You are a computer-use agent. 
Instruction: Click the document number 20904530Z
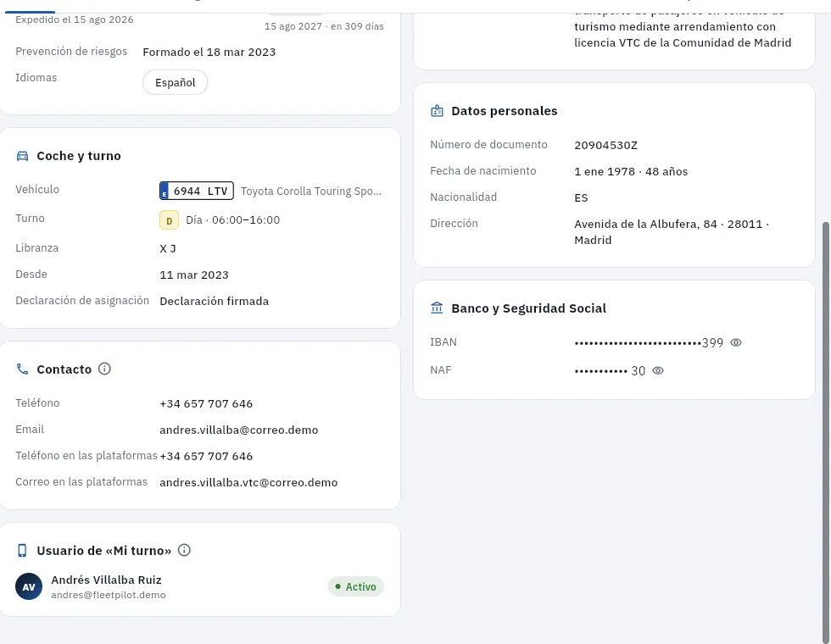click(605, 145)
